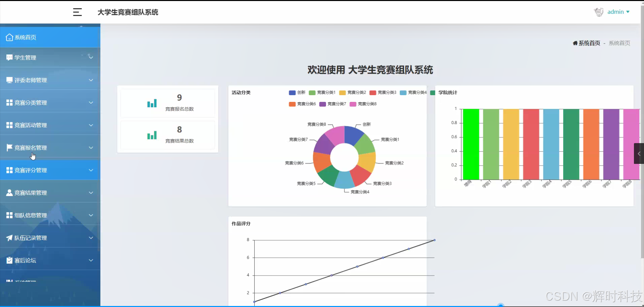Select the 竞赛结果管理 menu item

point(50,193)
